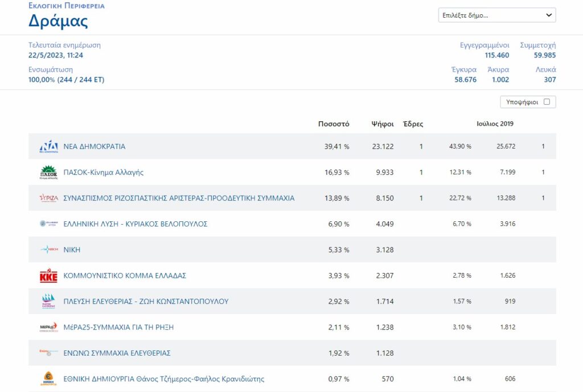Click the ΜέΡΑ25 party logo
Screen dimensions: 583x392
pos(48,327)
